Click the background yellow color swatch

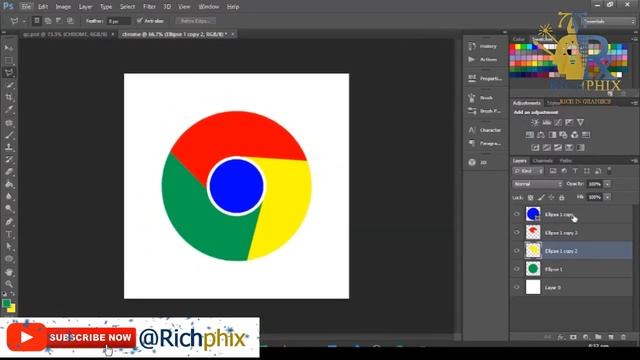12,309
